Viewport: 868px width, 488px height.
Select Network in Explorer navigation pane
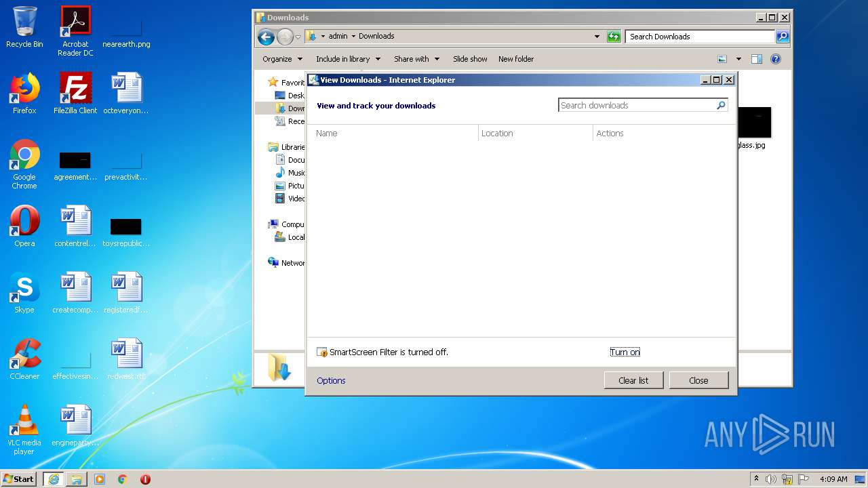coord(287,263)
